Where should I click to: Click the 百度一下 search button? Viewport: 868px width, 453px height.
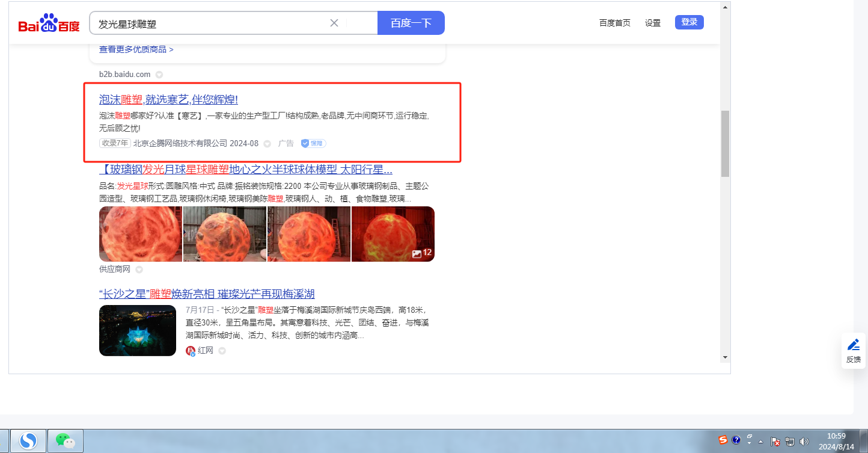(x=411, y=23)
